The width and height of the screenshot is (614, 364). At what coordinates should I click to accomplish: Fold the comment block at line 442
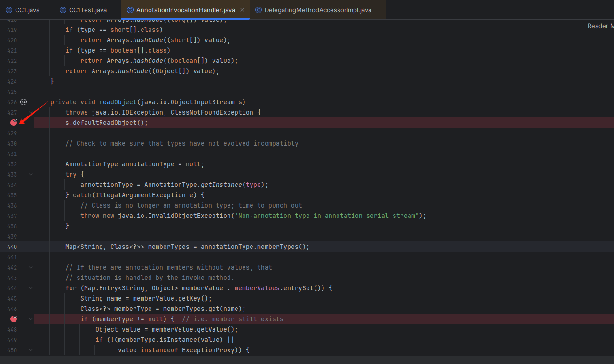pos(31,267)
